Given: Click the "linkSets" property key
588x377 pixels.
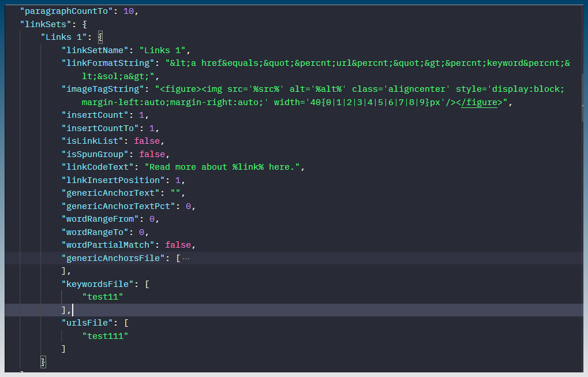Looking at the screenshot, I should 45,24.
